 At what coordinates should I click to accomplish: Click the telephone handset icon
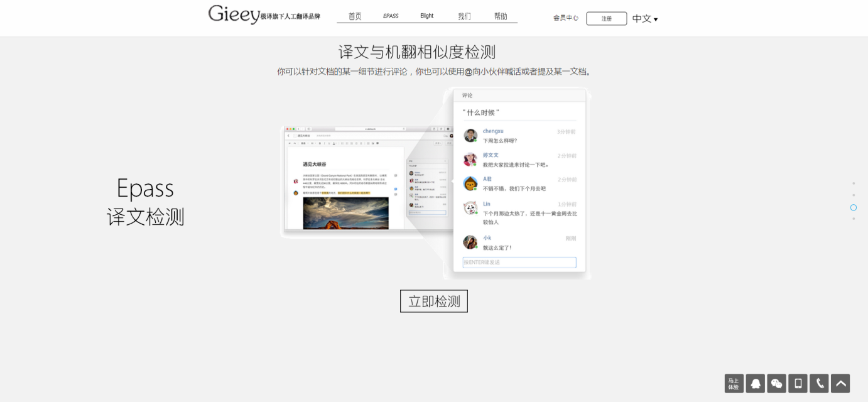coord(819,384)
